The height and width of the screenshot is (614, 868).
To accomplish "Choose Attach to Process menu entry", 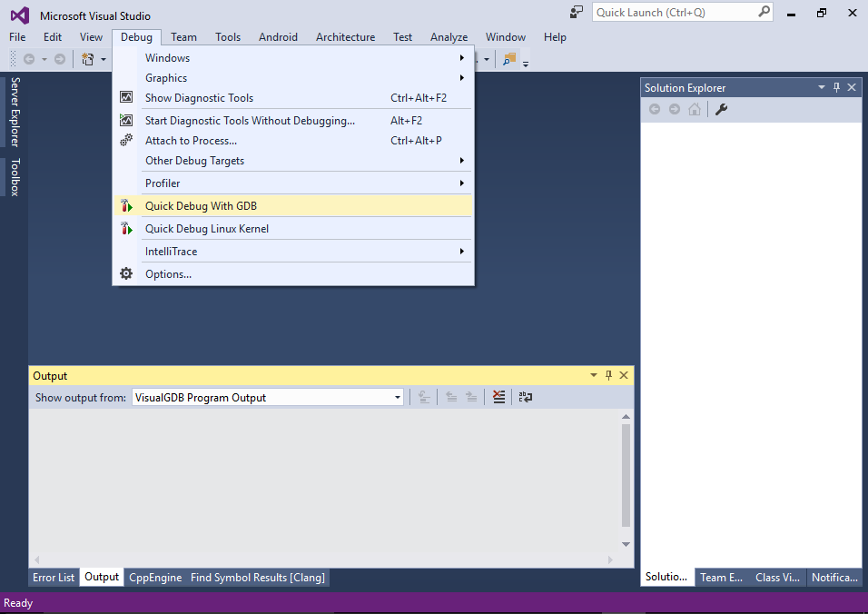I will pyautogui.click(x=293, y=141).
